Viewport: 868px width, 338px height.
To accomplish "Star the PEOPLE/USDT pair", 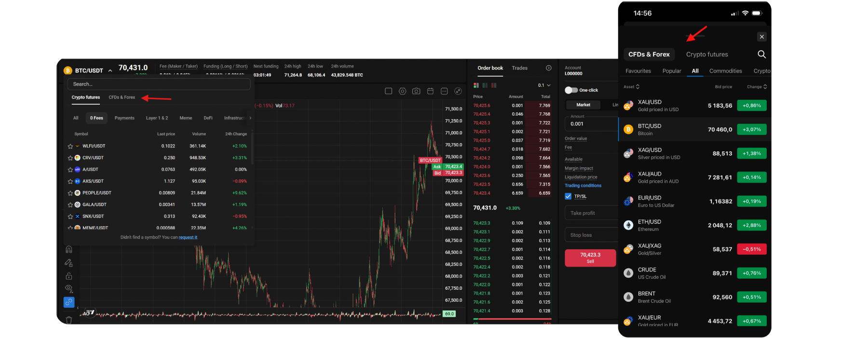I will (x=70, y=193).
